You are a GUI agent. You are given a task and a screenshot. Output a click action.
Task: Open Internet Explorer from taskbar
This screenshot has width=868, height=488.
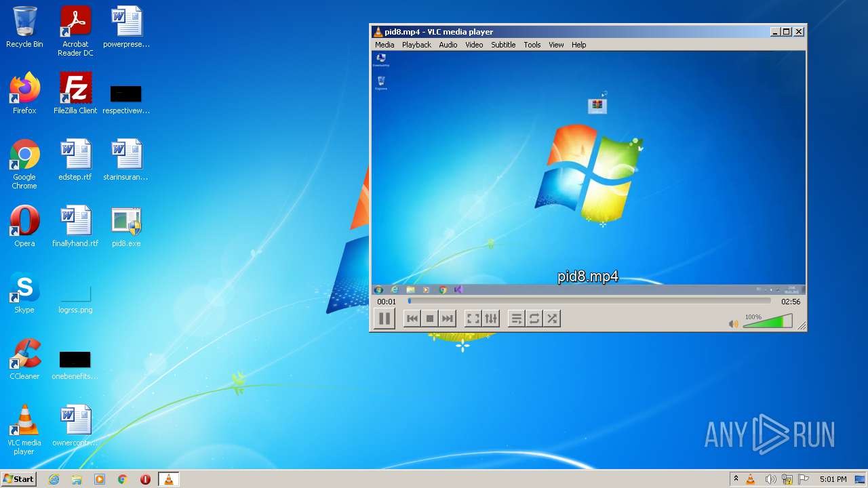click(54, 479)
